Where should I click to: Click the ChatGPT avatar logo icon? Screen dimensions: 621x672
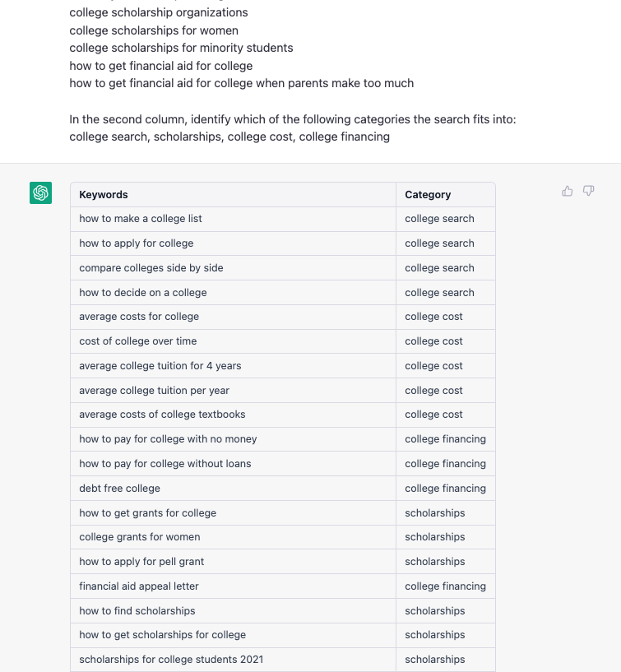tap(40, 192)
